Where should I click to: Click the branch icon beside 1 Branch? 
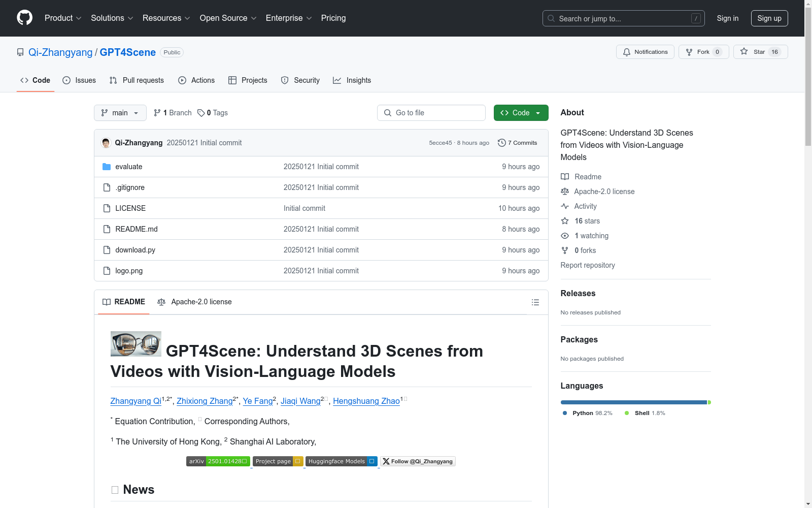click(157, 113)
